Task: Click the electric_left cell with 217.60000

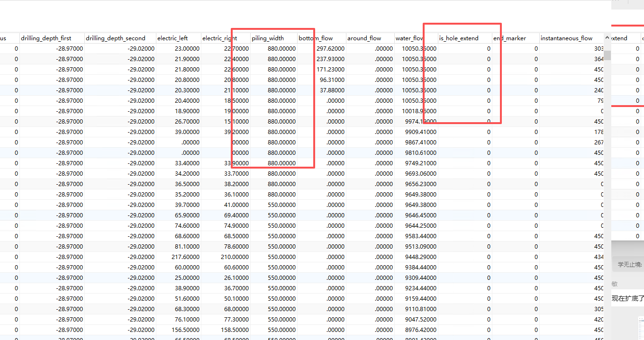Action: (185, 257)
